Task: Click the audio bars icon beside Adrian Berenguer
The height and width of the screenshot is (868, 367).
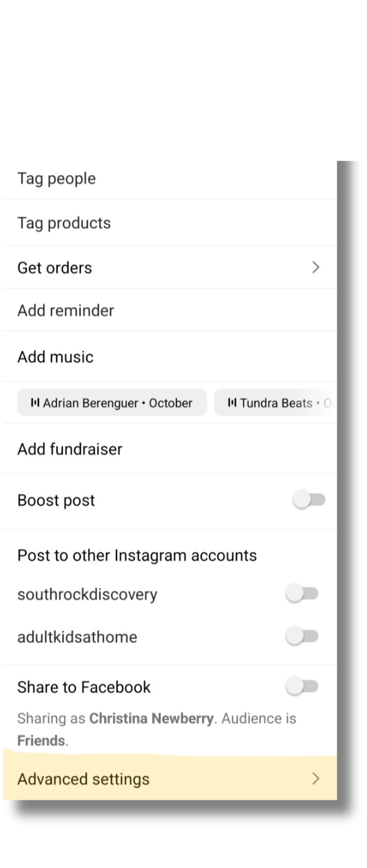Action: tap(35, 403)
